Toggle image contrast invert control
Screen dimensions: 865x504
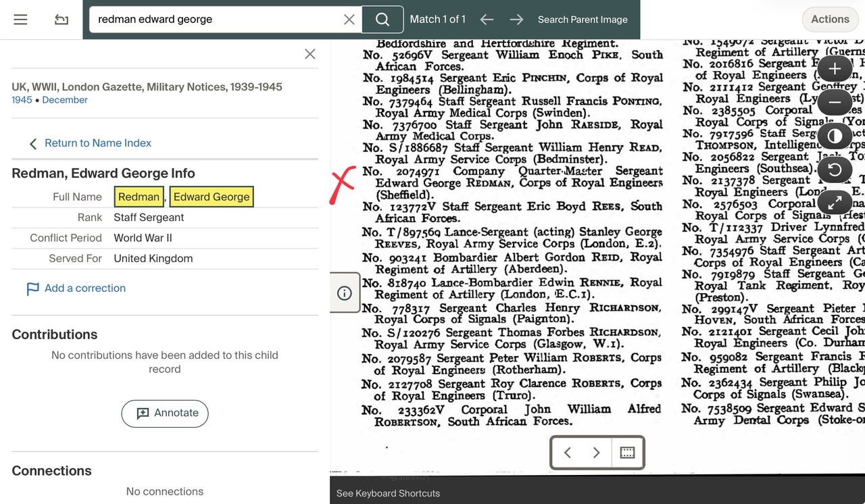(835, 136)
